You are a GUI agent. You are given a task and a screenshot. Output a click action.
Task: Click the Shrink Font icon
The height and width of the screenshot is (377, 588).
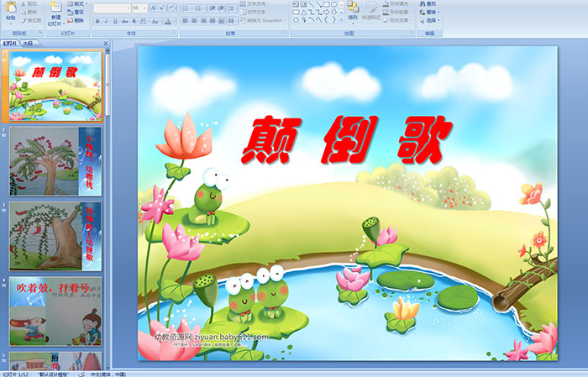pyautogui.click(x=161, y=8)
